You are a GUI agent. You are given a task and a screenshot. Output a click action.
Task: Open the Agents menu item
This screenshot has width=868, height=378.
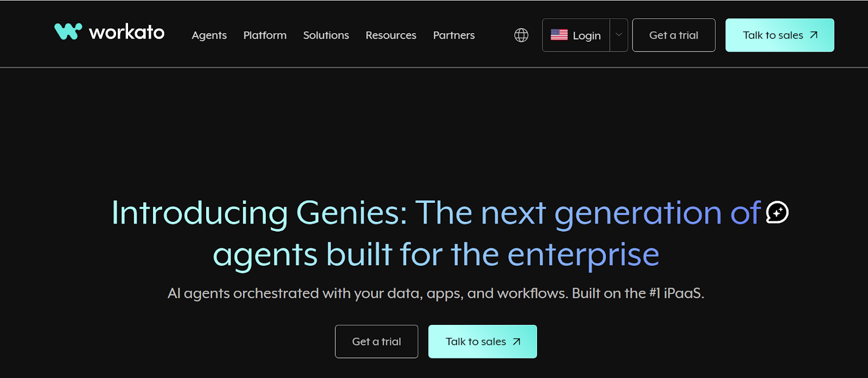click(209, 35)
